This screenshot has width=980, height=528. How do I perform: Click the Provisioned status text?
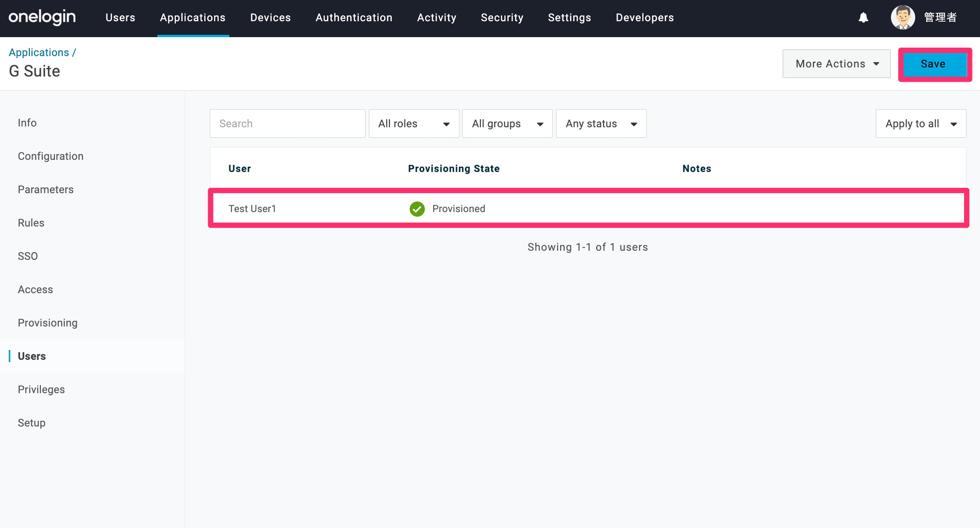click(x=459, y=209)
